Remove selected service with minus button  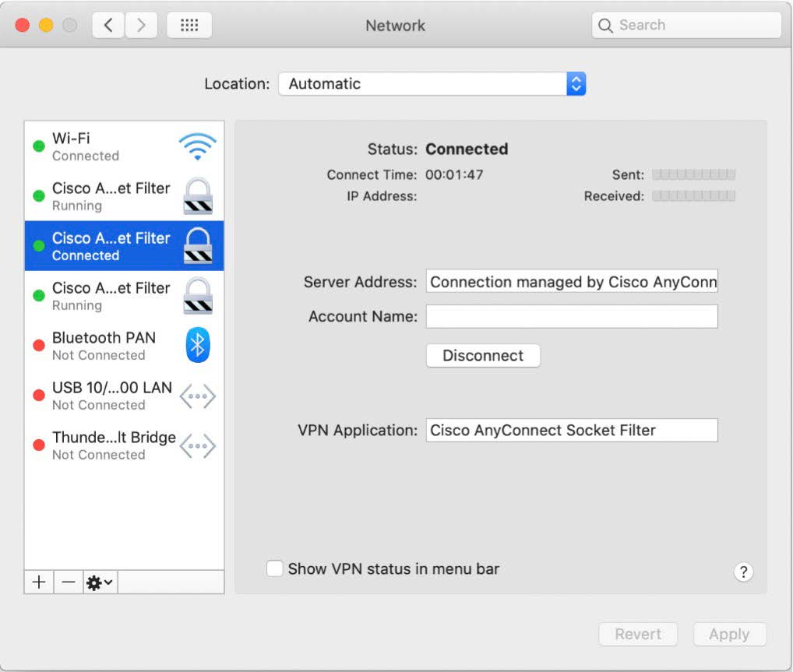[x=69, y=582]
